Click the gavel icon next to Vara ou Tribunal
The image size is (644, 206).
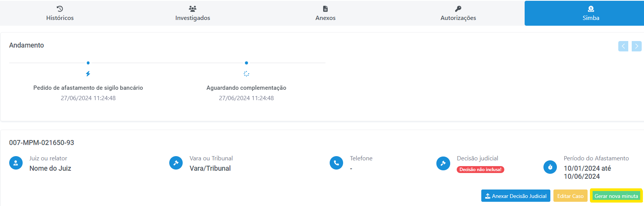(176, 163)
